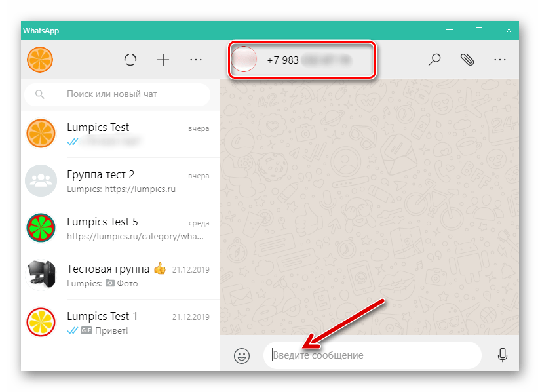The width and height of the screenshot is (540, 392).
Task: Click the grey group avatar of Группа тест 2
Action: pyautogui.click(x=41, y=180)
